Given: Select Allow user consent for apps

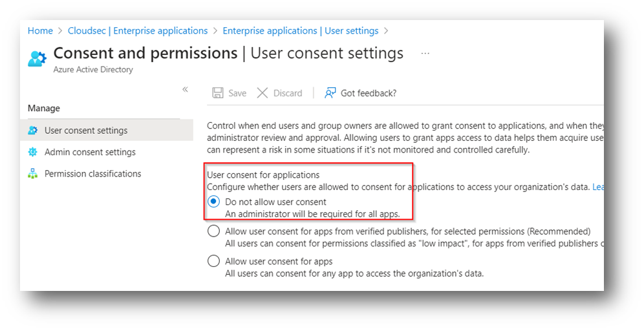Looking at the screenshot, I should (x=213, y=261).
